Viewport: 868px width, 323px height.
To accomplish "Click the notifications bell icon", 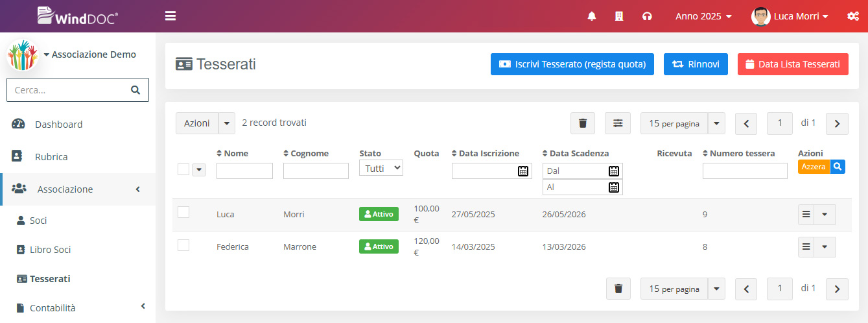I will (591, 16).
